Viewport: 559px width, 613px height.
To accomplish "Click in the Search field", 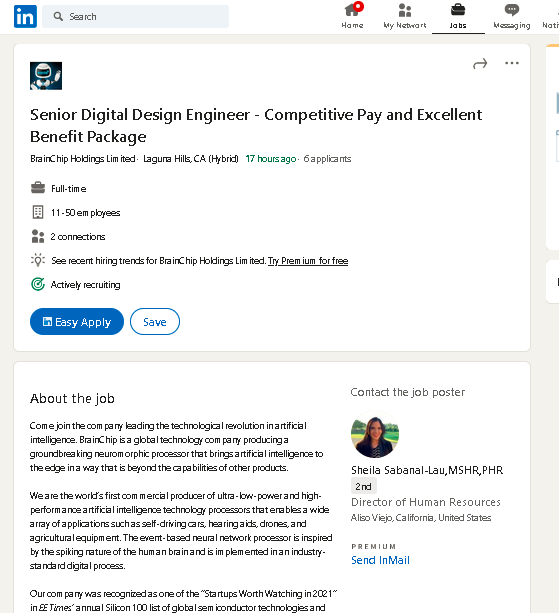I will (x=135, y=16).
